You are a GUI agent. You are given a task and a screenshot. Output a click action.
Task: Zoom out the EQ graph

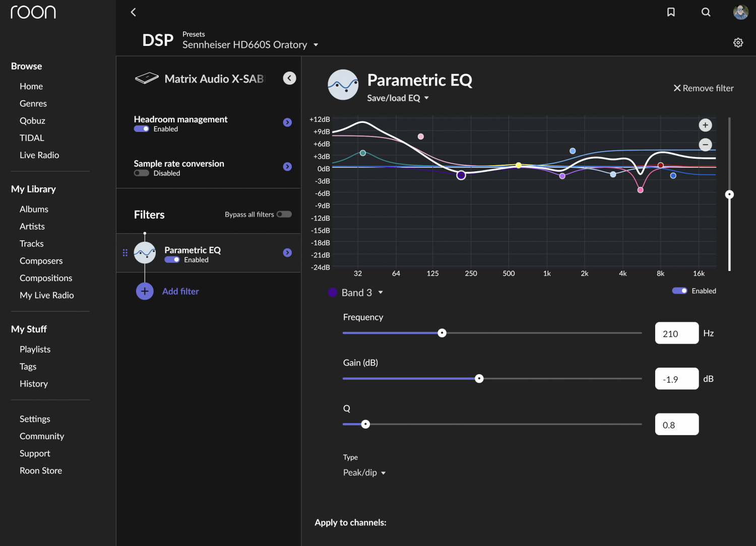[705, 145]
